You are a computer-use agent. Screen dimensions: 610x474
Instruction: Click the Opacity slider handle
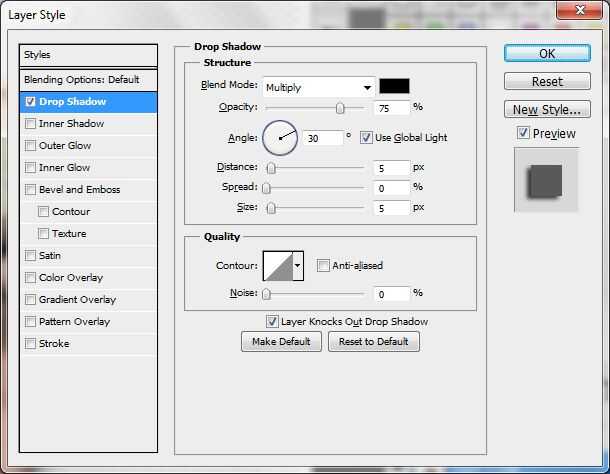pos(340,108)
